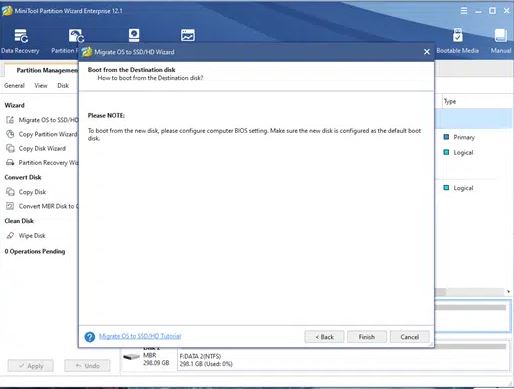This screenshot has width=514, height=389.
Task: Click the Partition Recovery Wizard sidebar icon
Action: (10, 163)
